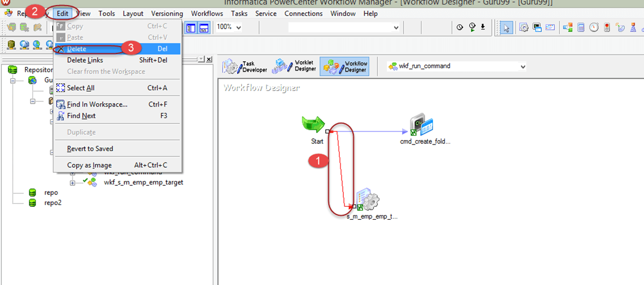Switch to the Workflow Designer tool

click(x=344, y=66)
